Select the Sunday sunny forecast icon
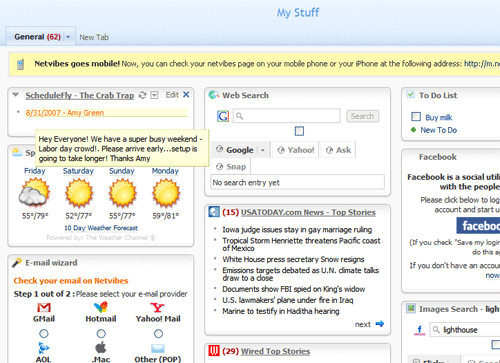Viewport: 500px width, 363px height. [122, 193]
